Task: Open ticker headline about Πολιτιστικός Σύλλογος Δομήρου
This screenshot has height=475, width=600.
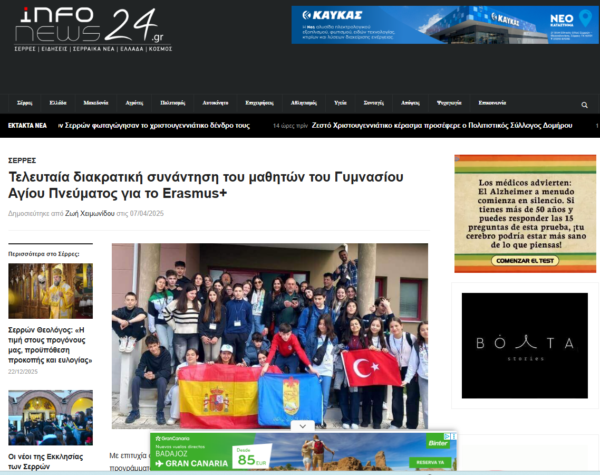Action: 443,126
